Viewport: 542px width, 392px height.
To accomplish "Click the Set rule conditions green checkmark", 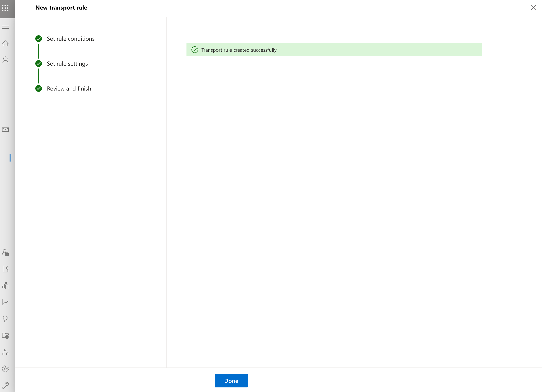I will pyautogui.click(x=38, y=38).
